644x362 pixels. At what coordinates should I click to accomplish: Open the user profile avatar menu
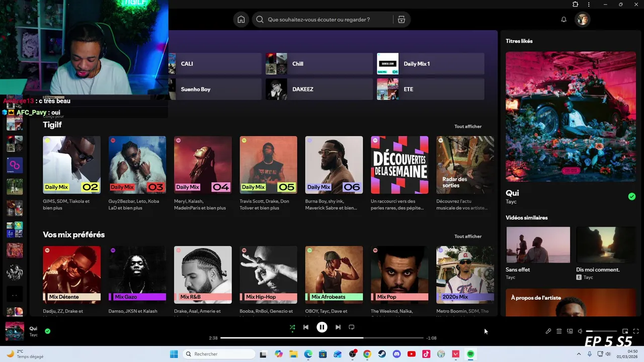click(582, 20)
